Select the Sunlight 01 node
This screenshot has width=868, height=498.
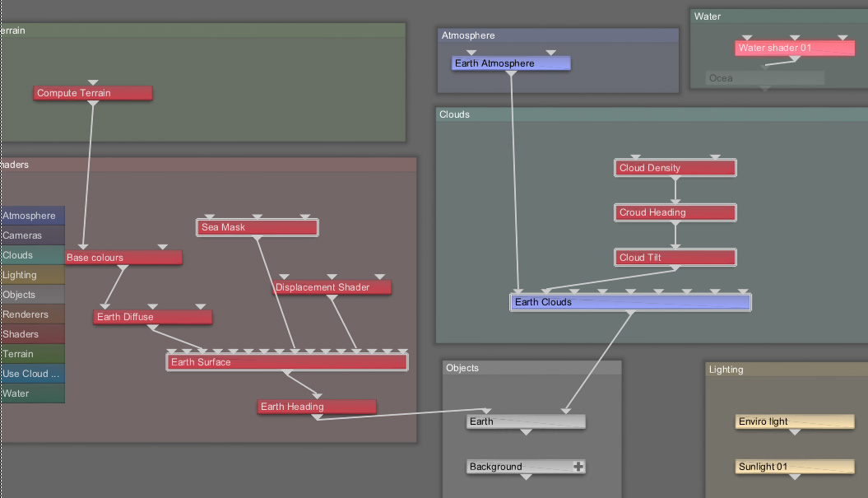pos(794,467)
